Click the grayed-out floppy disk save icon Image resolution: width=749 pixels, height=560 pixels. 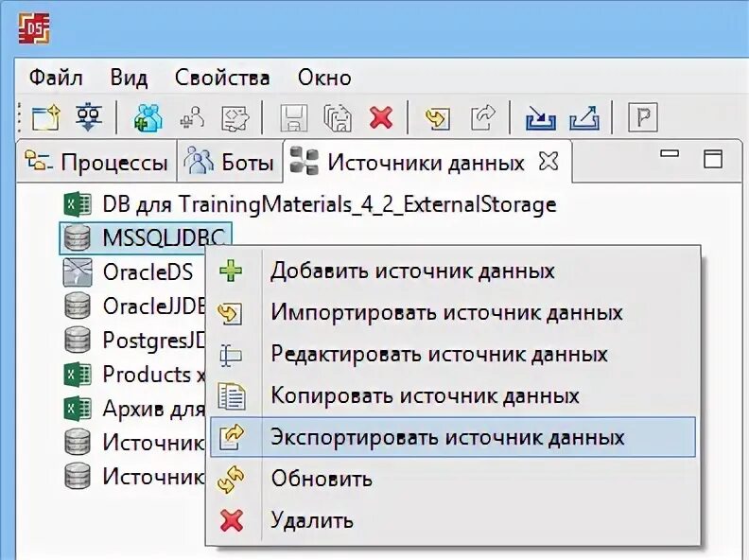[x=293, y=117]
